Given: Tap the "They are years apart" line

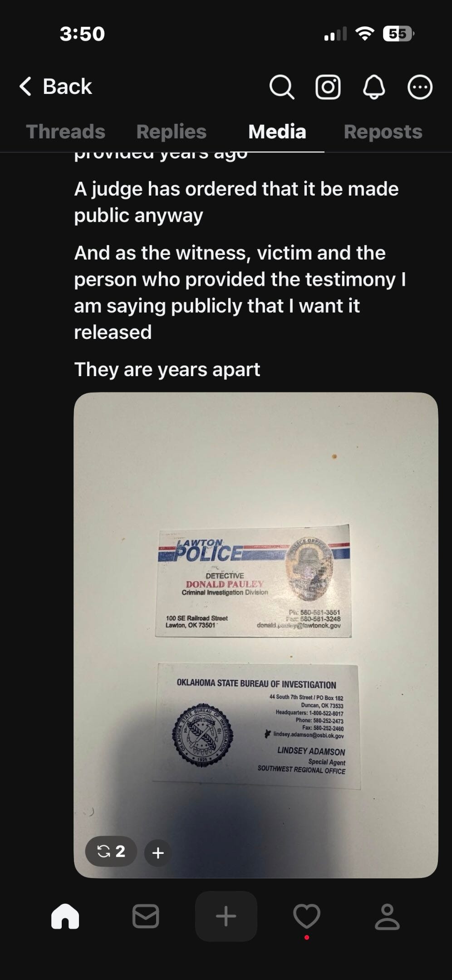Looking at the screenshot, I should click(x=167, y=369).
